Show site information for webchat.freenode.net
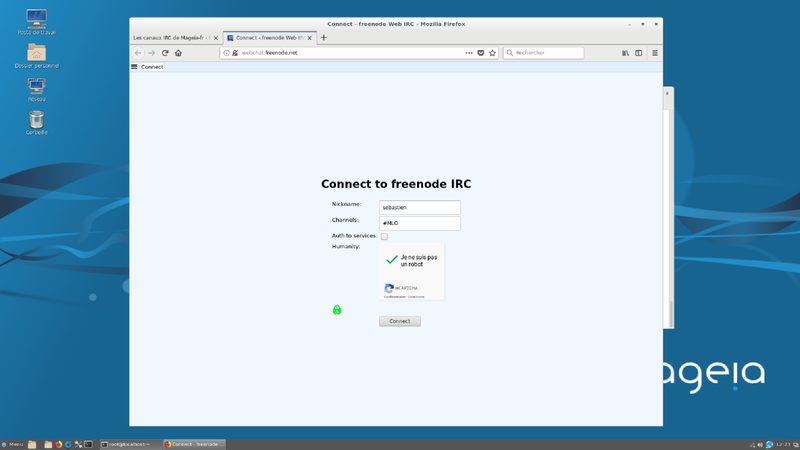The height and width of the screenshot is (450, 800). [x=227, y=53]
